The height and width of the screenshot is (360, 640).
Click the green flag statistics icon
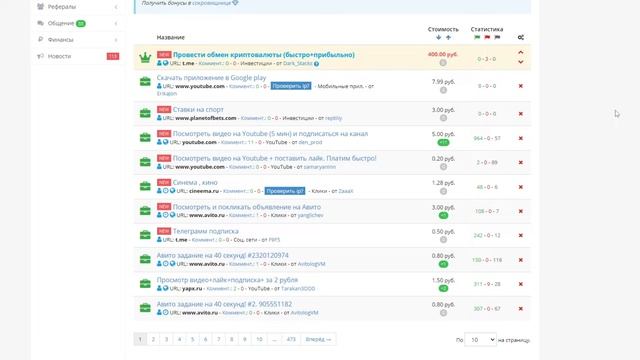[477, 37]
